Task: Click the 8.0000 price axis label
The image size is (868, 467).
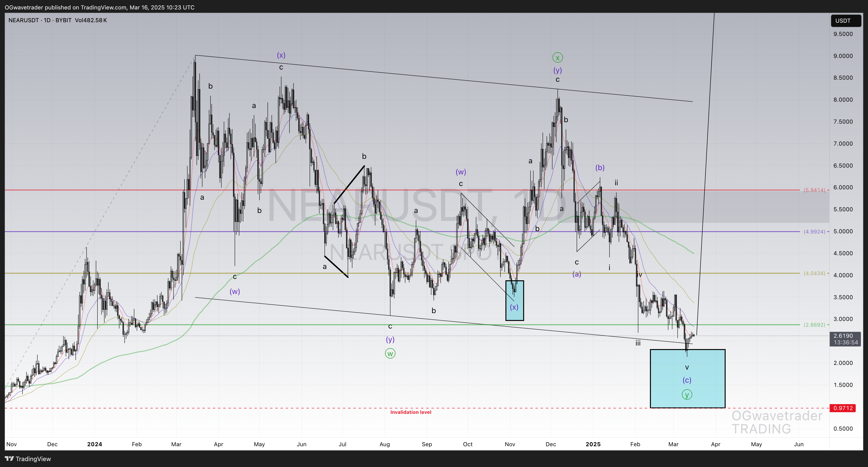Action: click(x=843, y=100)
